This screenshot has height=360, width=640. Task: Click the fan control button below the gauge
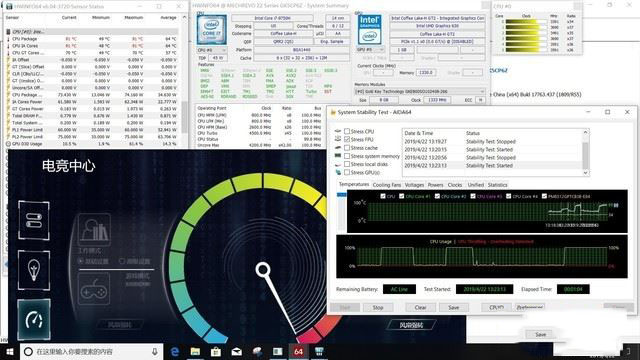(411, 325)
